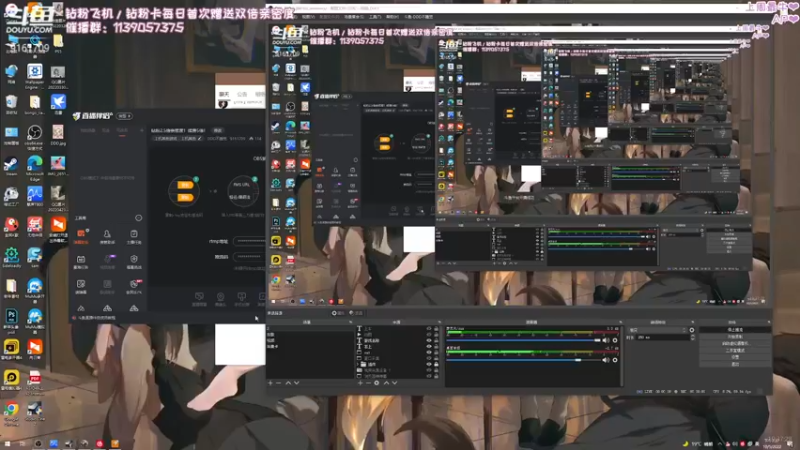Pop out the Controls dock via header icon

point(768,322)
